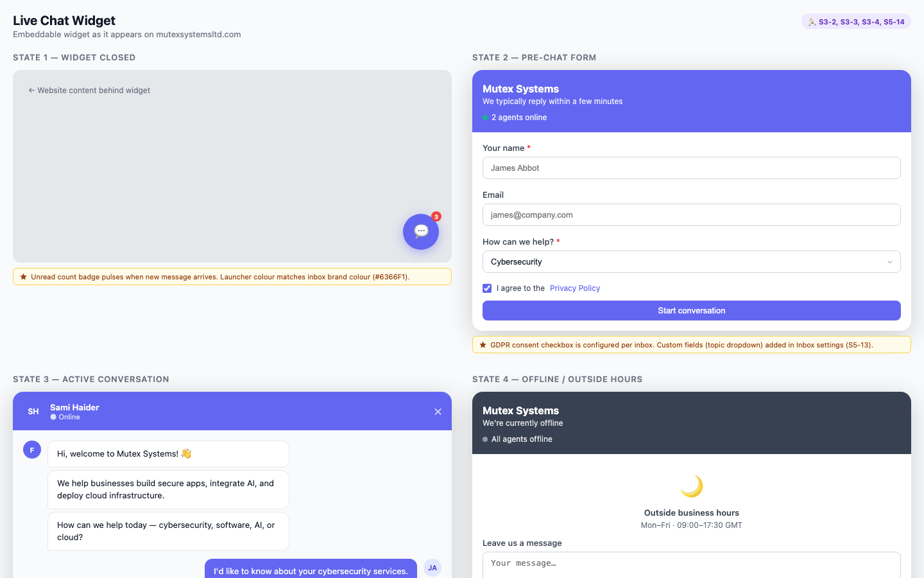The width and height of the screenshot is (924, 578).
Task: Click the red unread count badge
Action: (x=436, y=216)
